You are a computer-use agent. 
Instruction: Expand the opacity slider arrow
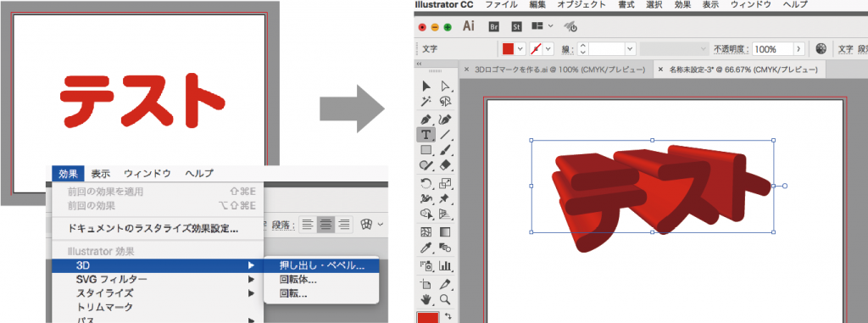point(798,49)
